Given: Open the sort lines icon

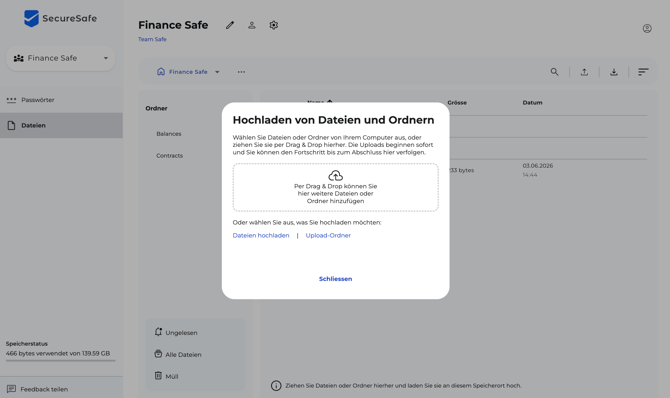Looking at the screenshot, I should click(x=643, y=72).
